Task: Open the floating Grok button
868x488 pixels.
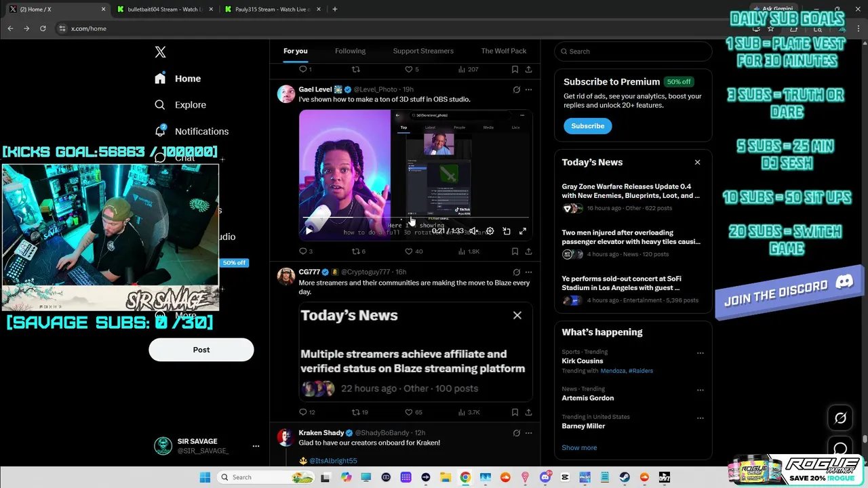Action: [x=840, y=418]
